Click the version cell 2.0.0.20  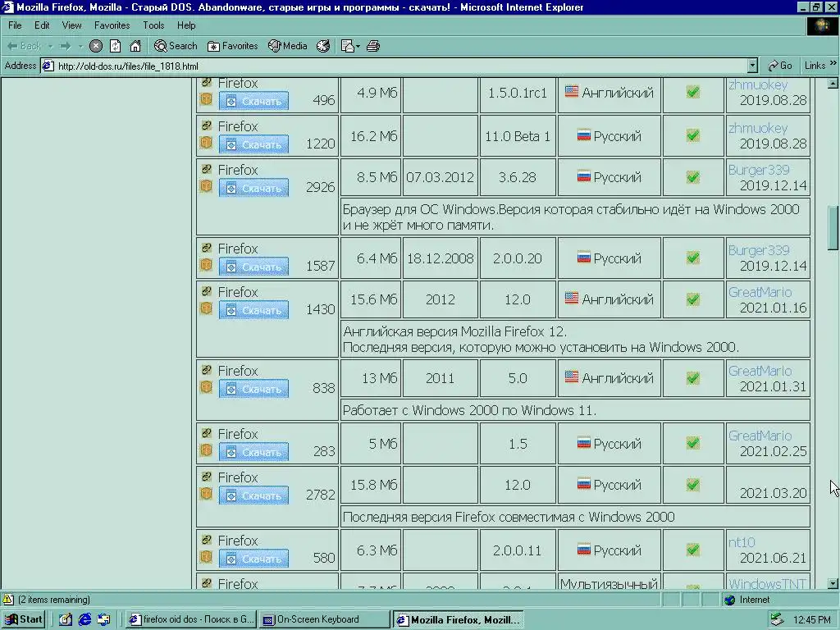point(518,258)
